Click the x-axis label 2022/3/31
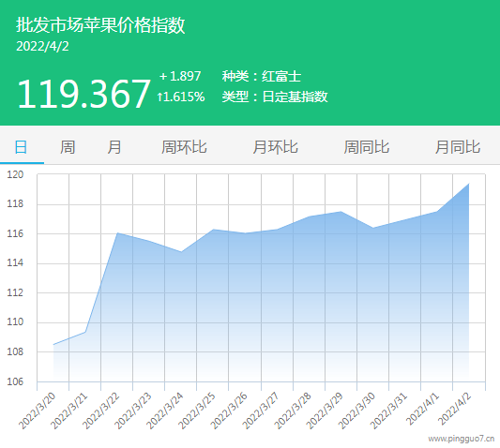Image resolution: width=500 pixels, height=448 pixels. pos(388,411)
